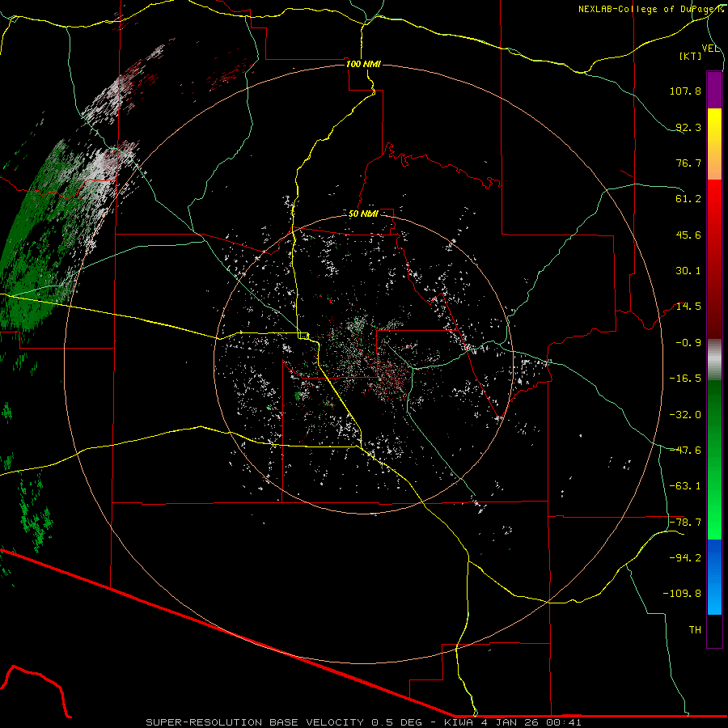Click the 45.6 velocity scale value
The width and height of the screenshot is (728, 728).
pyautogui.click(x=688, y=235)
